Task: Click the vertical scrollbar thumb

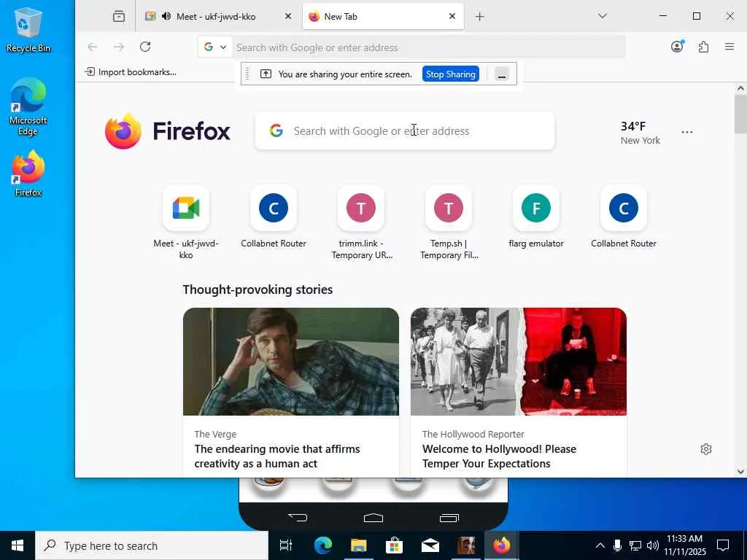Action: pos(740,114)
